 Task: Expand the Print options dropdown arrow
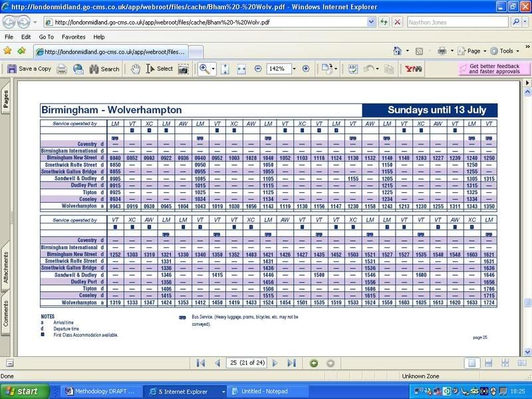click(452, 51)
